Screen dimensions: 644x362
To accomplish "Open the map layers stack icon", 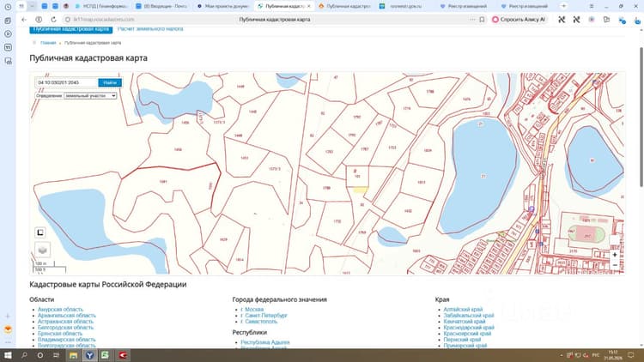I will pyautogui.click(x=42, y=250).
